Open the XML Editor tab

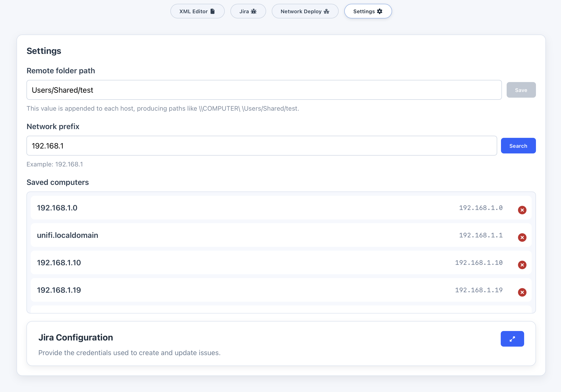(x=194, y=11)
